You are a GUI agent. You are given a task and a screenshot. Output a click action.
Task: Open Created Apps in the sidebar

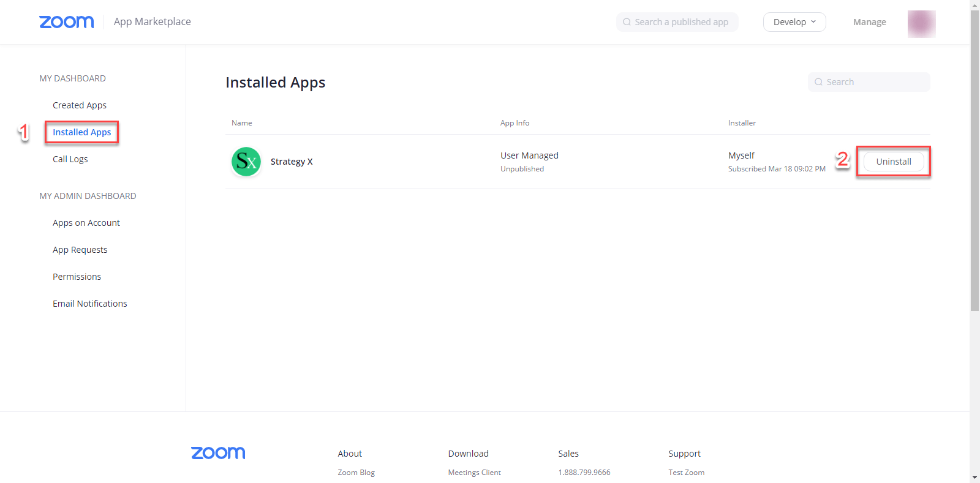pos(80,105)
